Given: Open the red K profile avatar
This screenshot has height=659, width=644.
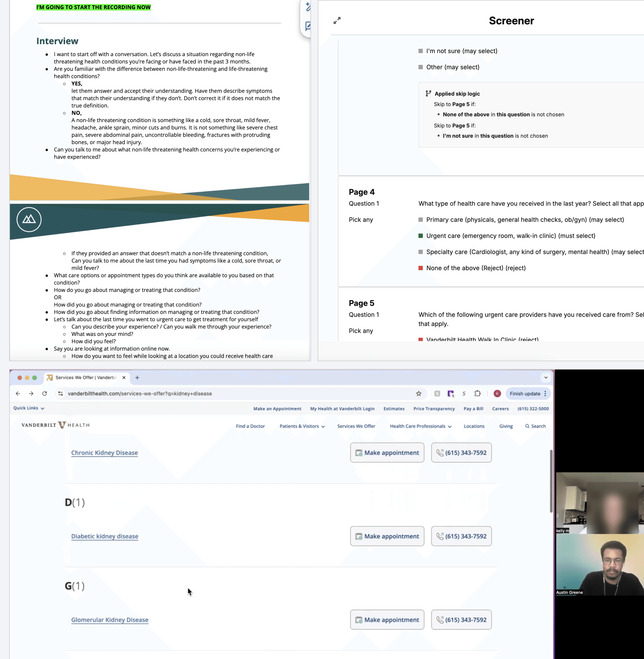Looking at the screenshot, I should click(497, 393).
